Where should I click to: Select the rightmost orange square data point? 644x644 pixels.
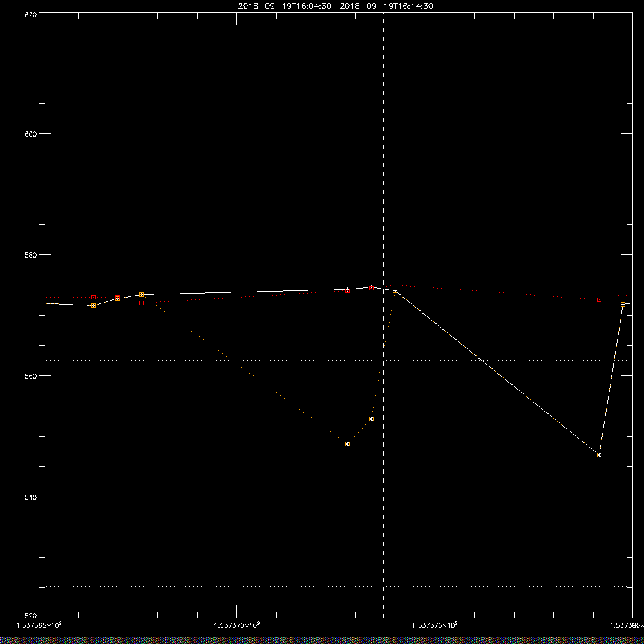pyautogui.click(x=623, y=305)
